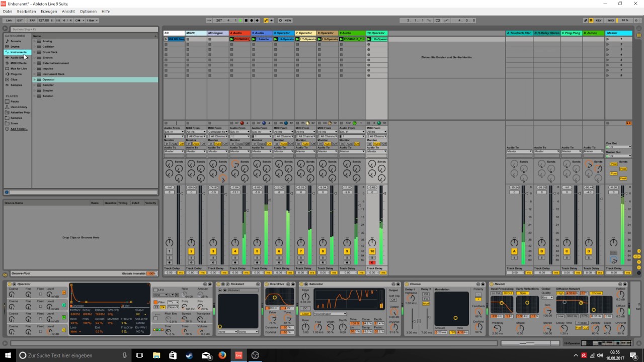Set track 4 Audio monitor to In
The width and height of the screenshot is (644, 362).
click(x=232, y=144)
